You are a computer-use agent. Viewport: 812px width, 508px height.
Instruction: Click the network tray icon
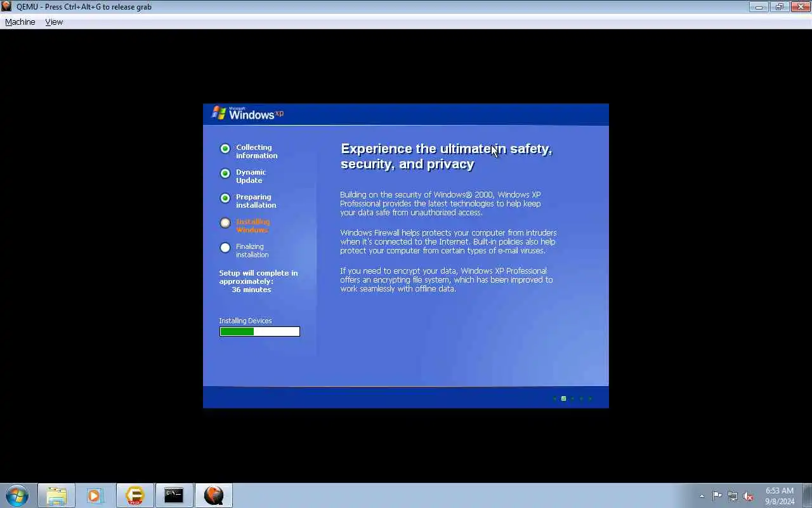[733, 496]
